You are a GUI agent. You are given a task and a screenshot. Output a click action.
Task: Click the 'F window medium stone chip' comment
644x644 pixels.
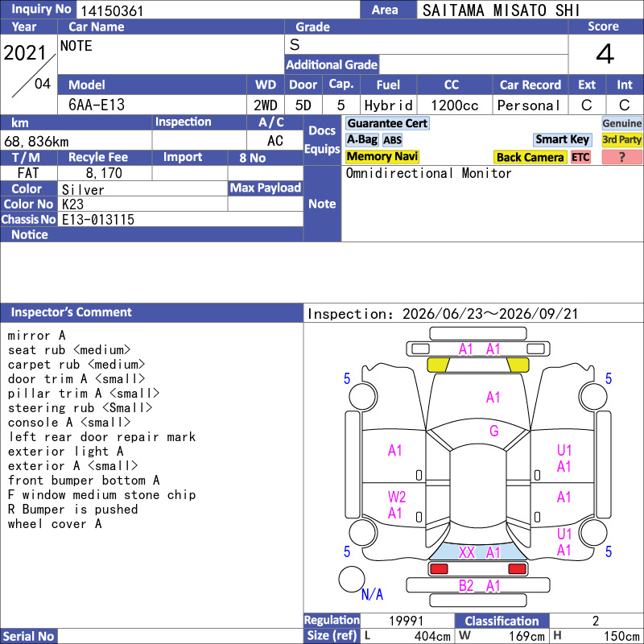pos(102,494)
